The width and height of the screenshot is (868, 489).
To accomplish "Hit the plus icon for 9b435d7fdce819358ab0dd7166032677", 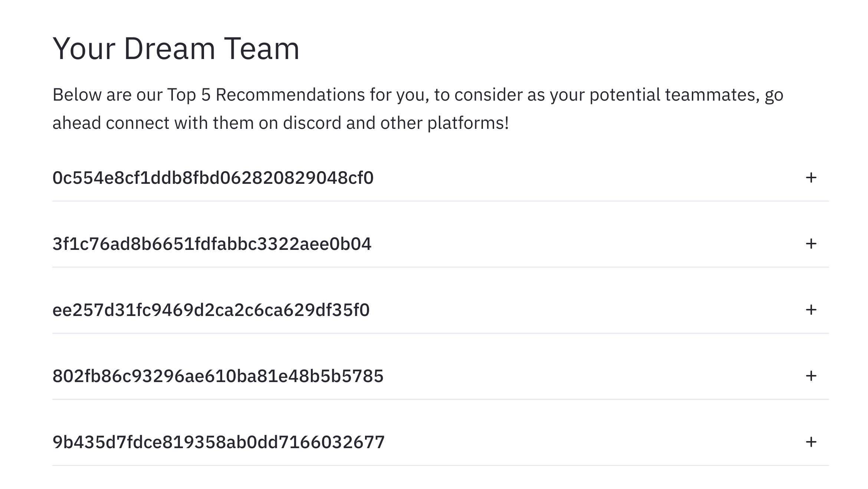I will 811,442.
